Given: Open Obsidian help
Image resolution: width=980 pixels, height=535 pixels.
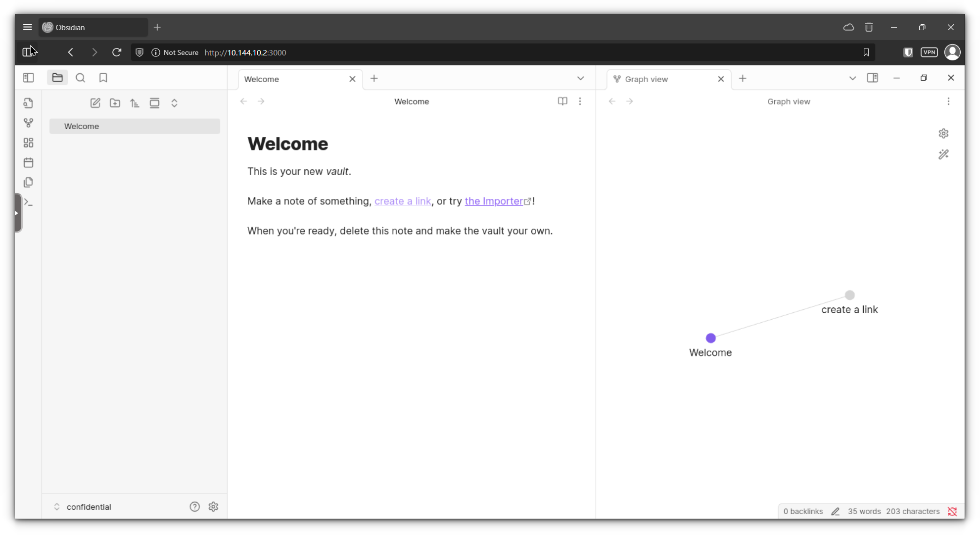Looking at the screenshot, I should [194, 507].
